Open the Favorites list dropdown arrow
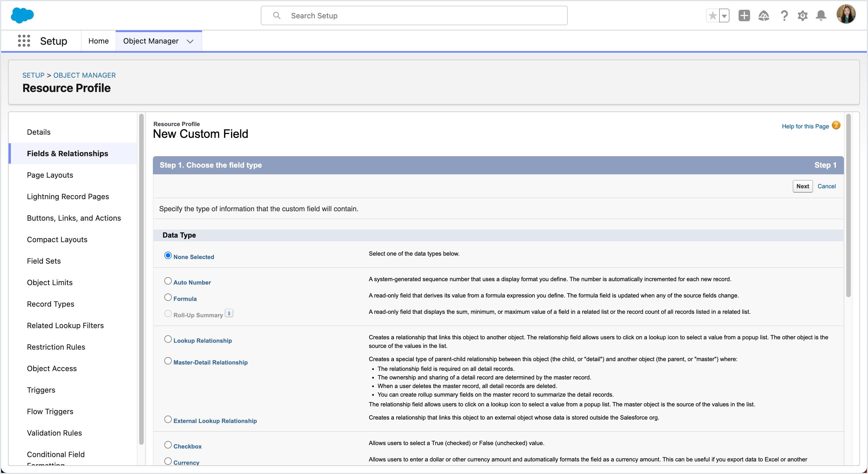The image size is (868, 474). [724, 15]
